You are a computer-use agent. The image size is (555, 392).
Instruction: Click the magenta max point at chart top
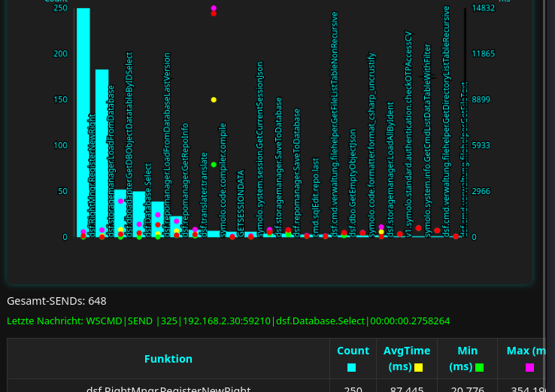214,8
